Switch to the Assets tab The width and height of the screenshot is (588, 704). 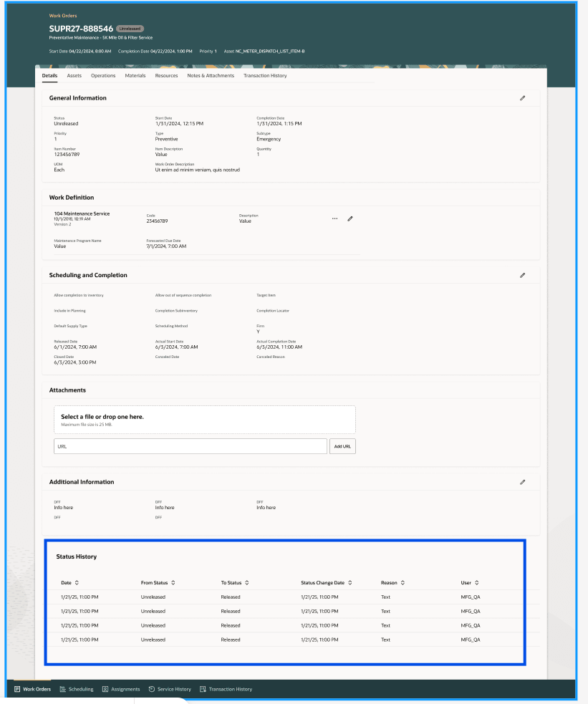74,75
